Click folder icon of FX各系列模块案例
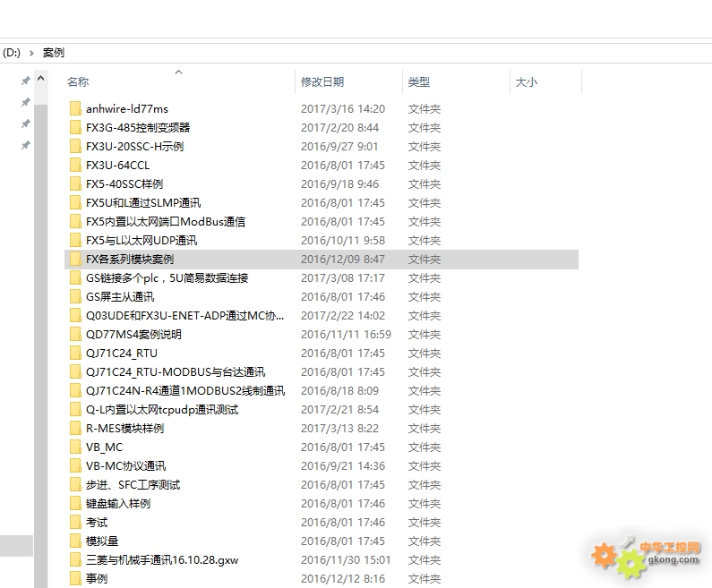The height and width of the screenshot is (588, 712). pyautogui.click(x=75, y=259)
